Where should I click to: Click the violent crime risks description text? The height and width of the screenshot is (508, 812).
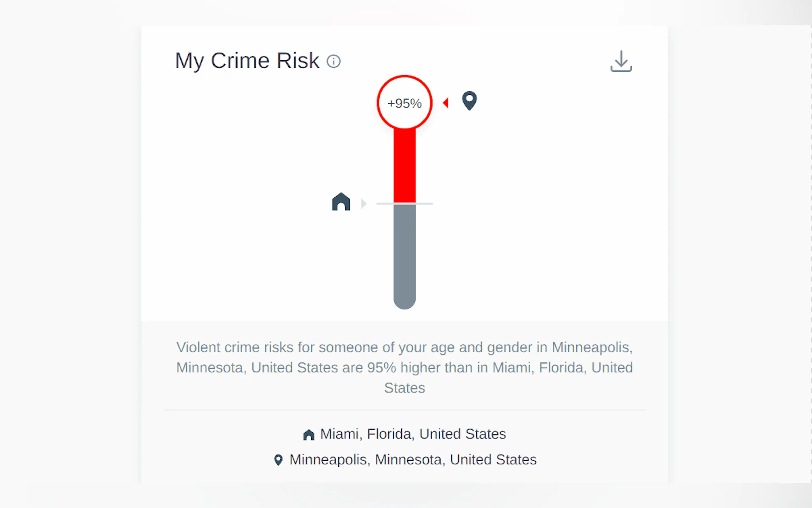(x=404, y=357)
